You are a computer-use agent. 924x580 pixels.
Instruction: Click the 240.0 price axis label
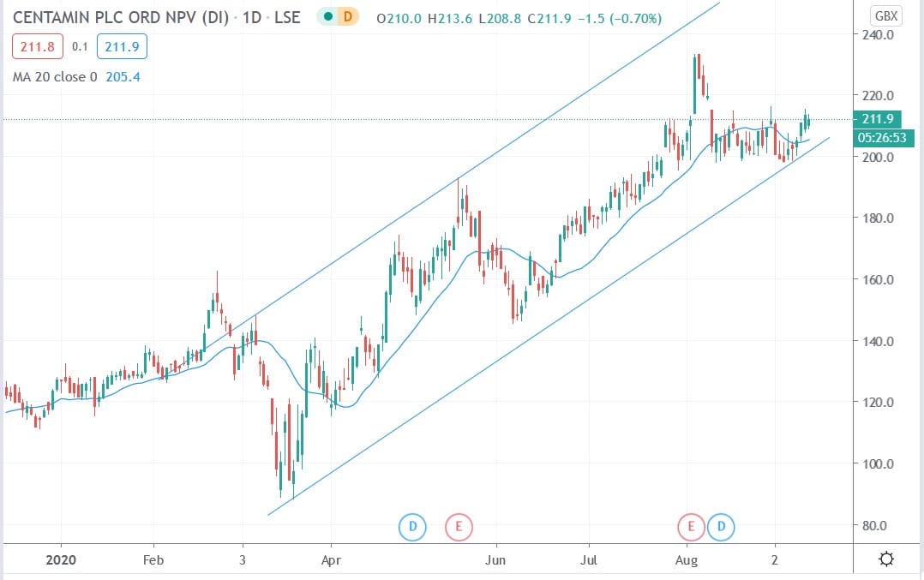(x=878, y=35)
